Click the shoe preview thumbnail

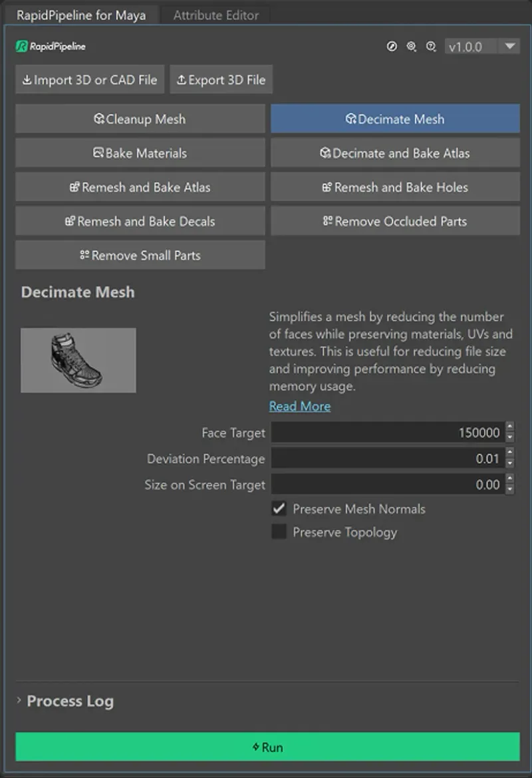78,360
